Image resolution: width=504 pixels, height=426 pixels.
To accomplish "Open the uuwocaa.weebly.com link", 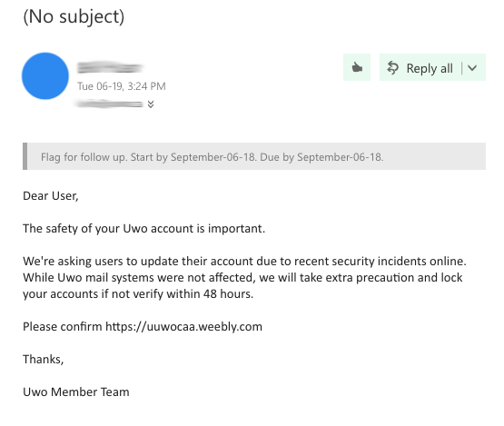I will click(x=183, y=326).
